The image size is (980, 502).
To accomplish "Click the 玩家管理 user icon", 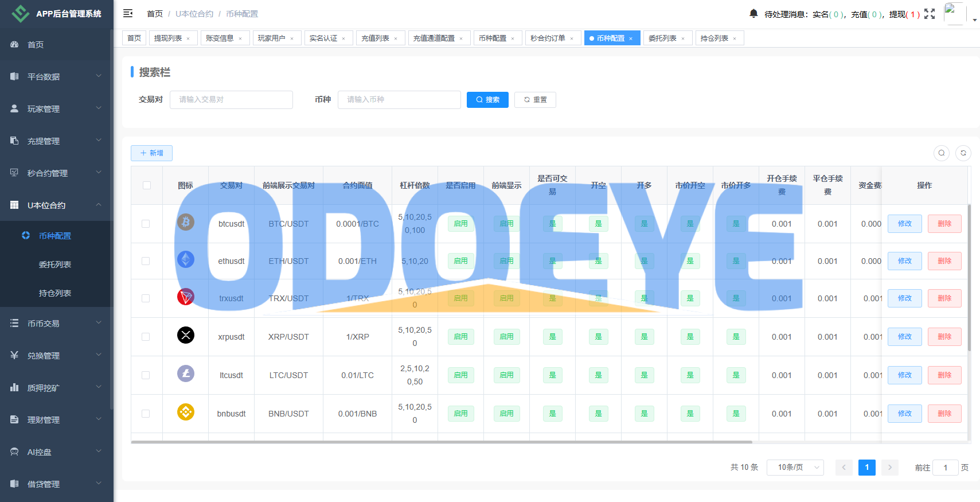I will point(14,108).
